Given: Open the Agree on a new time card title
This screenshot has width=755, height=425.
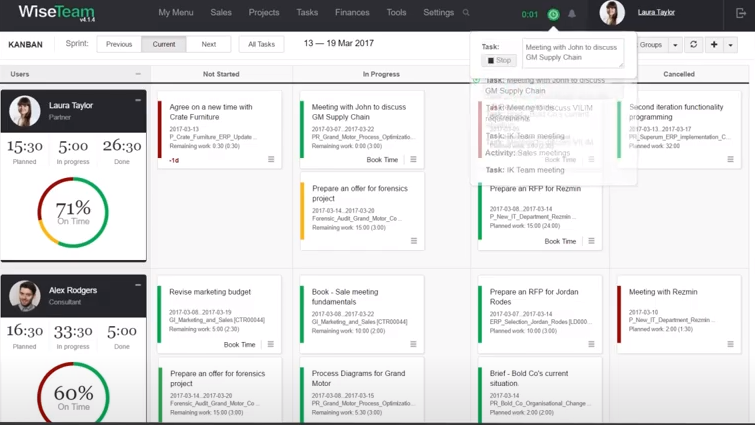Looking at the screenshot, I should (x=211, y=112).
